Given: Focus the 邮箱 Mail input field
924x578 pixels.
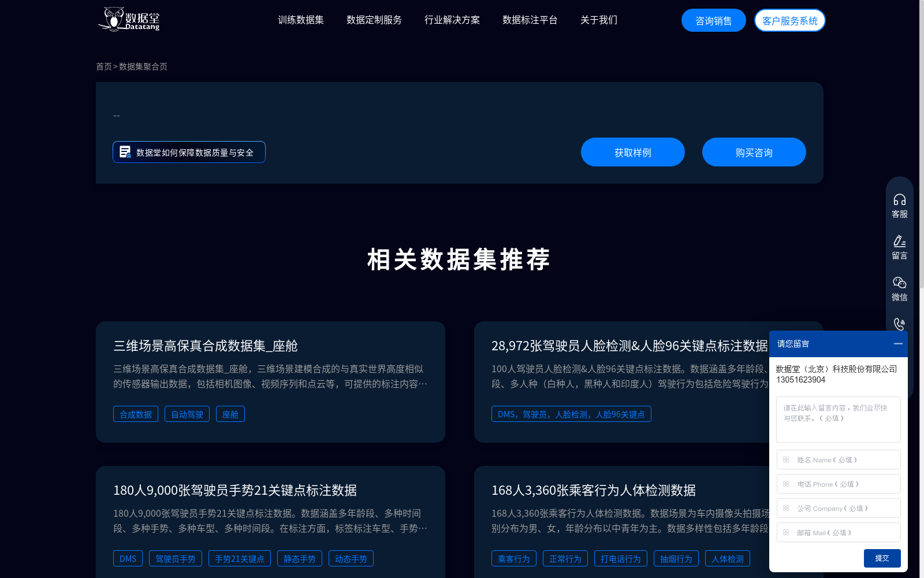Looking at the screenshot, I should coord(839,532).
